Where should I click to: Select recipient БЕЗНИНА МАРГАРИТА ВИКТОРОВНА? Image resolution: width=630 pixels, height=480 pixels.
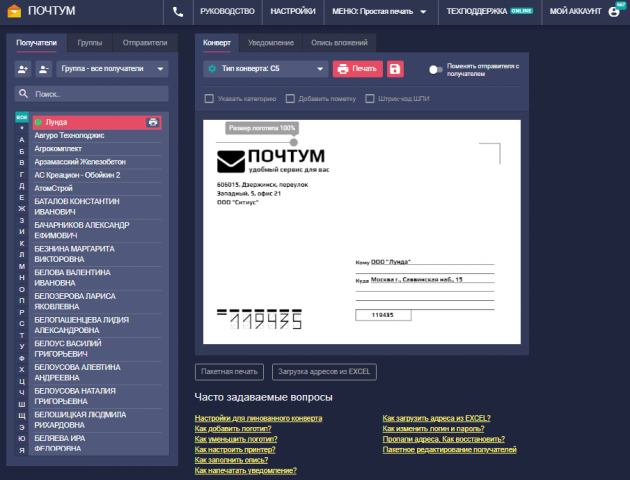(x=97, y=254)
